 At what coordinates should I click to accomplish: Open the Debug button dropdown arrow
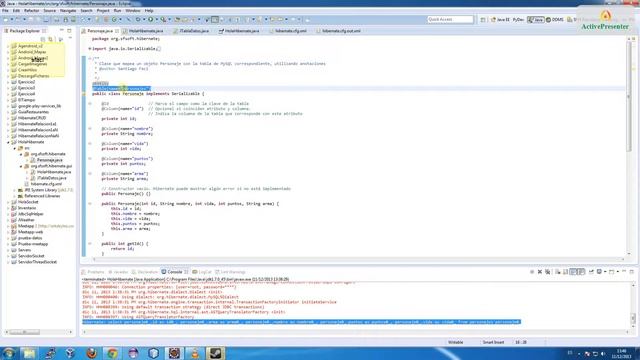[x=143, y=20]
